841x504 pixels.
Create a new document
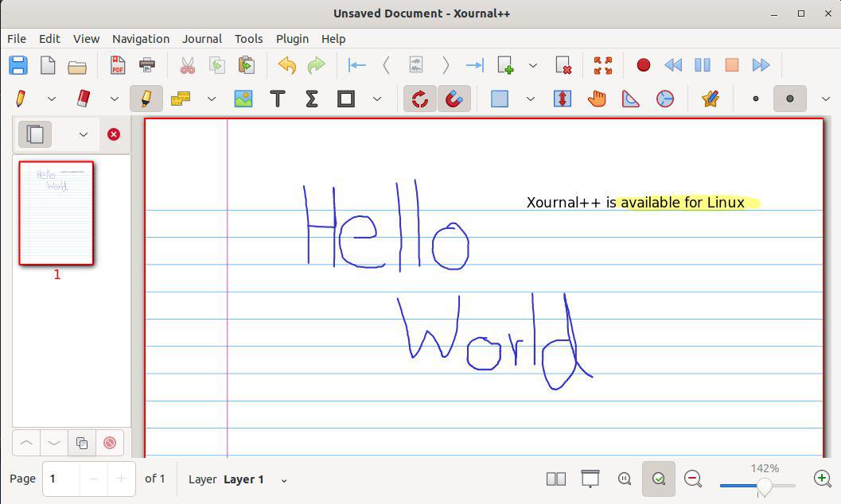pos(48,65)
